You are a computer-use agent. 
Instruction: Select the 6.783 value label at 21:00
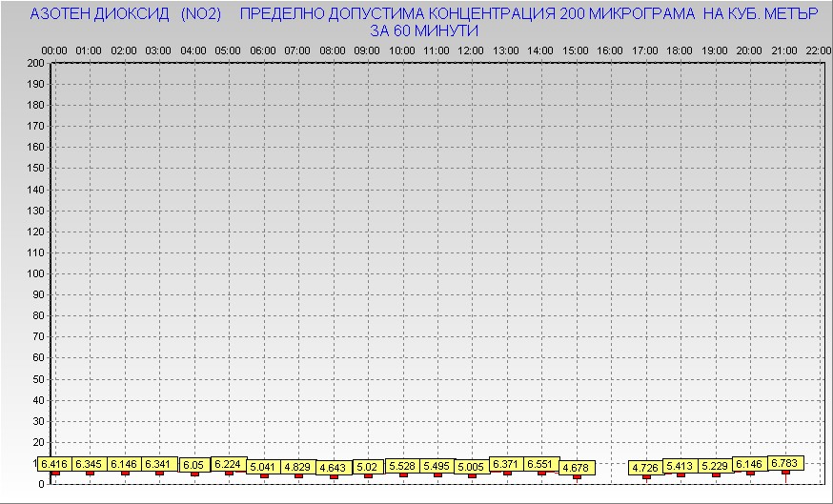pos(785,463)
